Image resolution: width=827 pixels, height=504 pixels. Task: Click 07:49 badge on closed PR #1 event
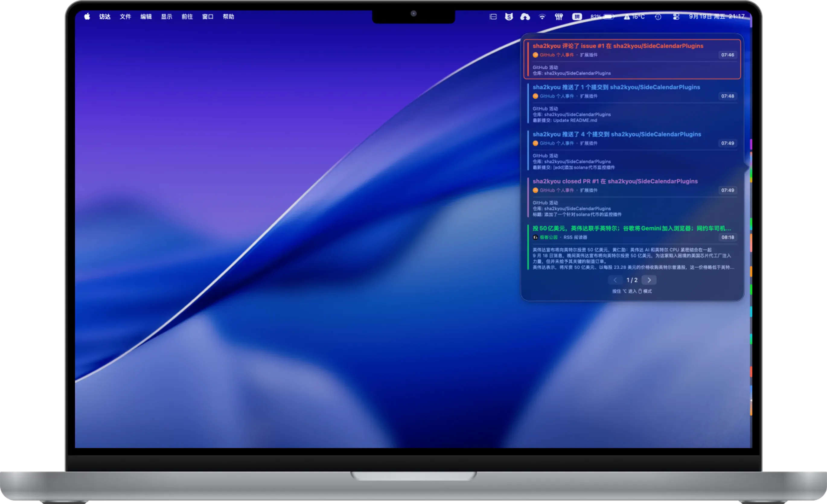(x=728, y=190)
